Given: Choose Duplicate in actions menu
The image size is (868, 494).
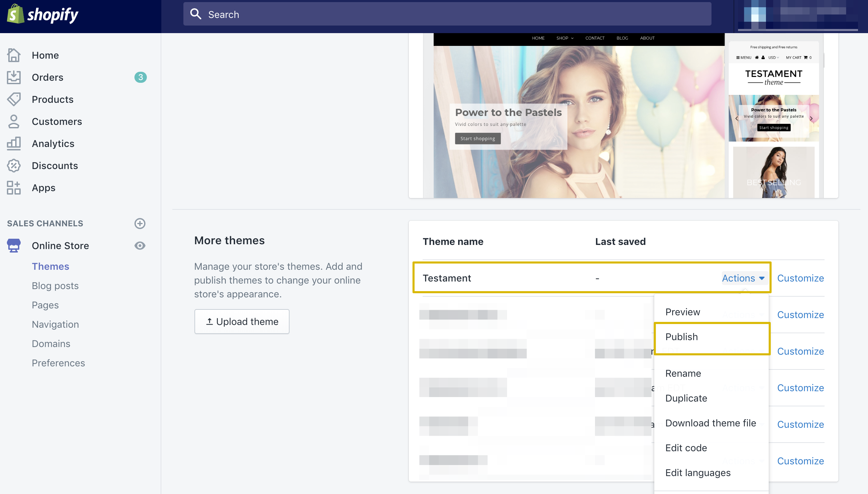Looking at the screenshot, I should click(x=686, y=398).
